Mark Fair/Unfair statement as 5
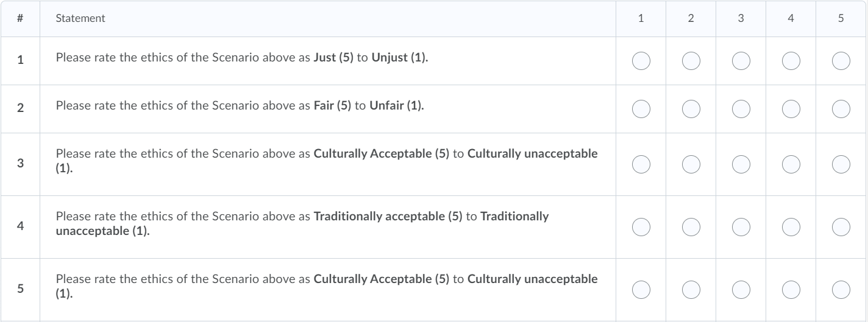This screenshot has height=322, width=868. tap(841, 108)
